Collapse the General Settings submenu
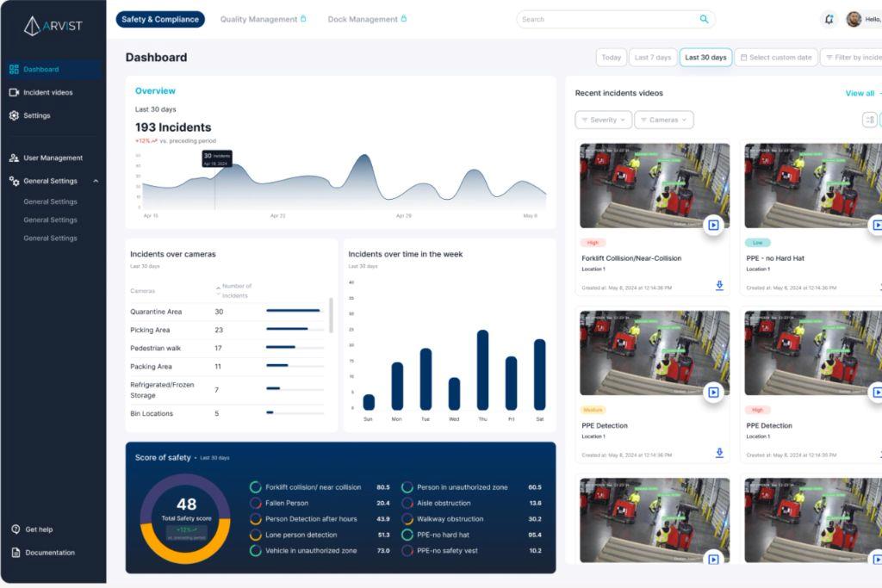882x588 pixels. [96, 181]
